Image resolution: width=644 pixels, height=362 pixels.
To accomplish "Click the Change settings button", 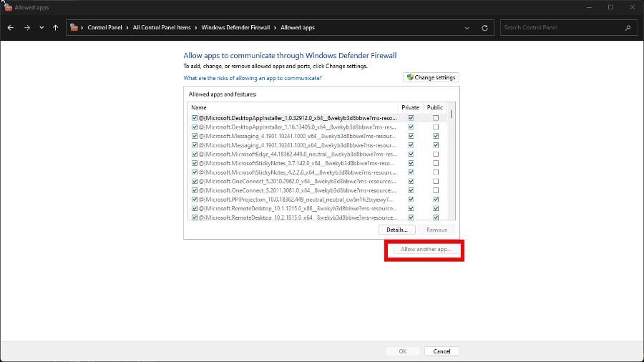I will tap(431, 77).
